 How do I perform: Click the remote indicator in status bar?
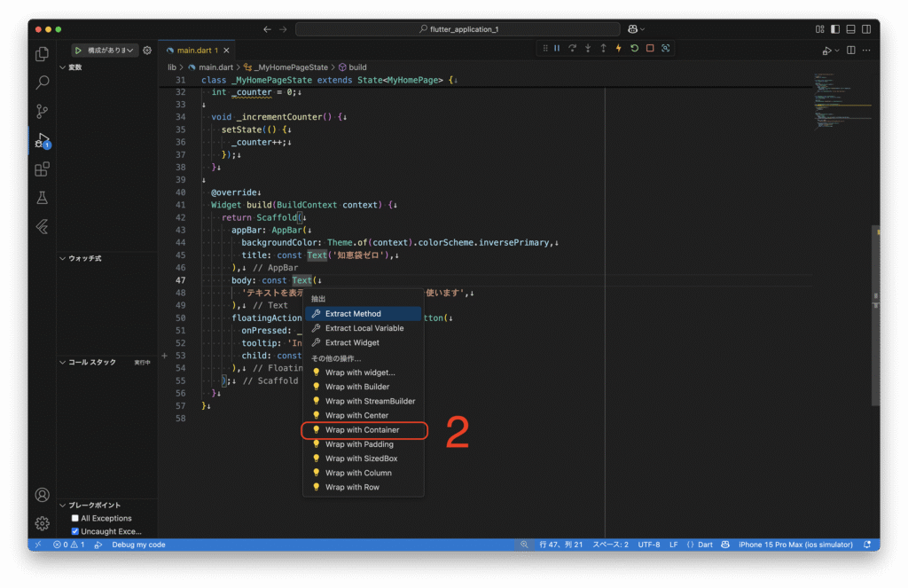pyautogui.click(x=38, y=545)
